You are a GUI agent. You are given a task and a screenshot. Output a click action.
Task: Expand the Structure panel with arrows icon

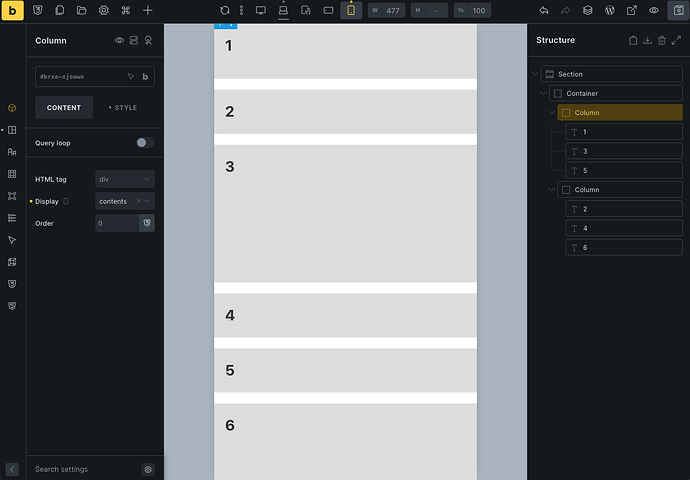coord(676,40)
